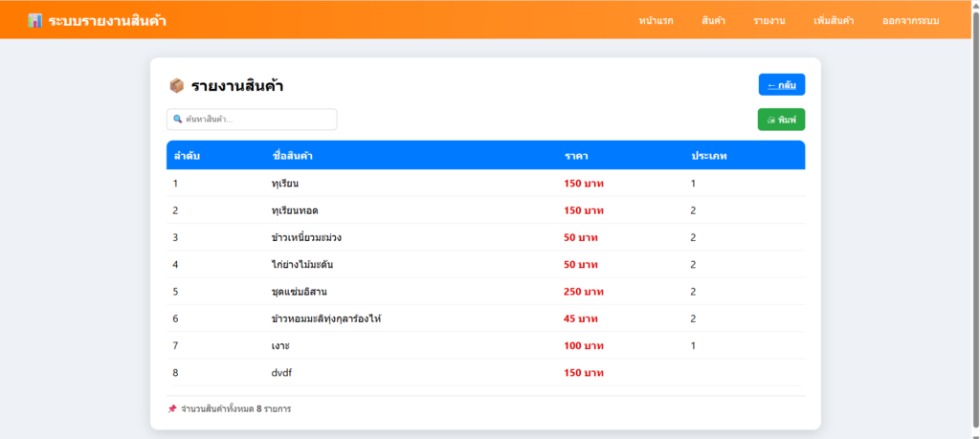Viewport: 980px width, 439px height.
Task: Open the รายงาน navigation link
Action: coord(768,21)
